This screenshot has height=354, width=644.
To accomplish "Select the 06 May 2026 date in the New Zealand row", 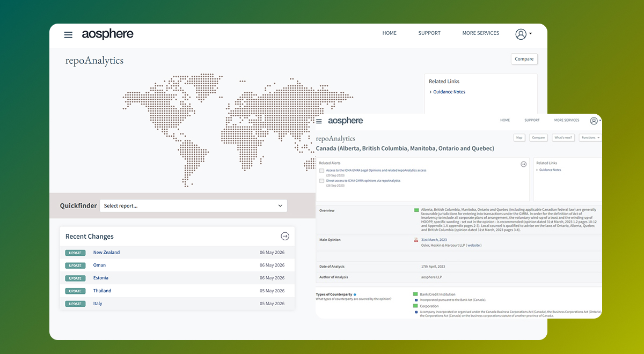I will [x=272, y=253].
